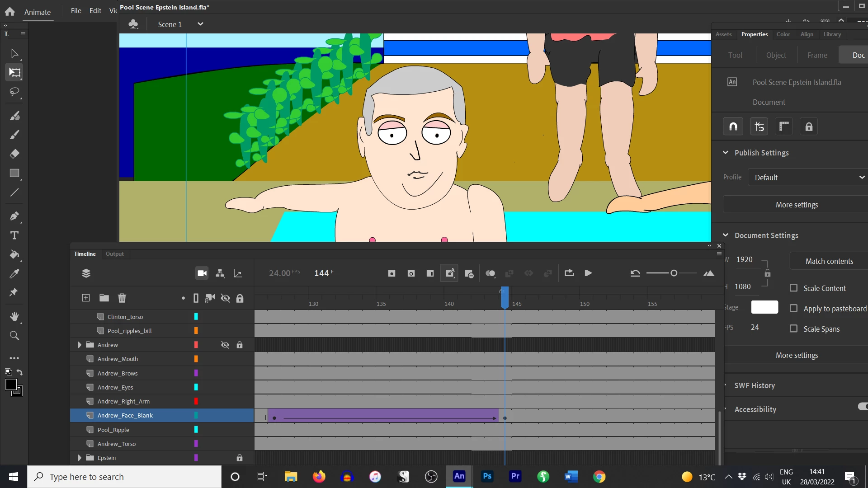Click the Match contents button
The width and height of the screenshot is (868, 488).
(829, 261)
